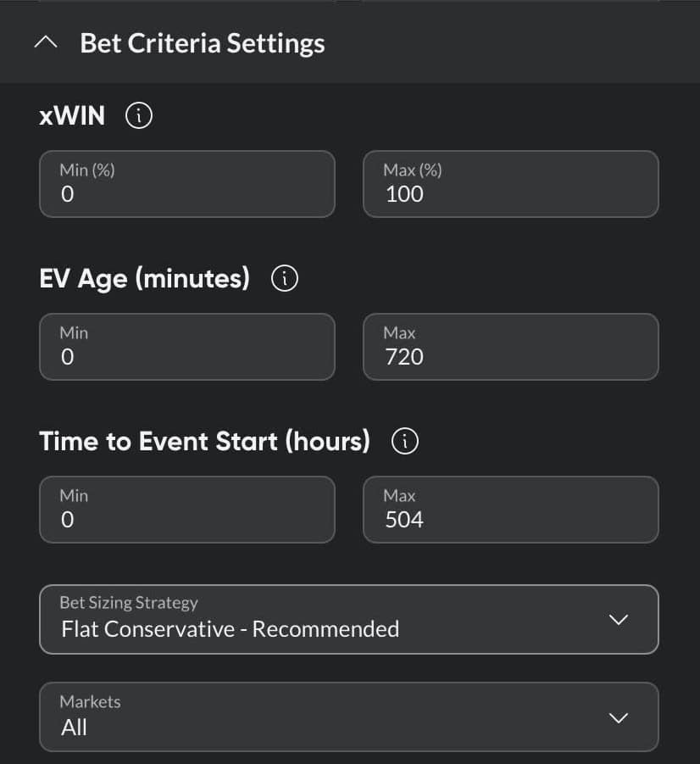
Task: Collapse Bet Criteria Settings with the chevron
Action: (46, 43)
